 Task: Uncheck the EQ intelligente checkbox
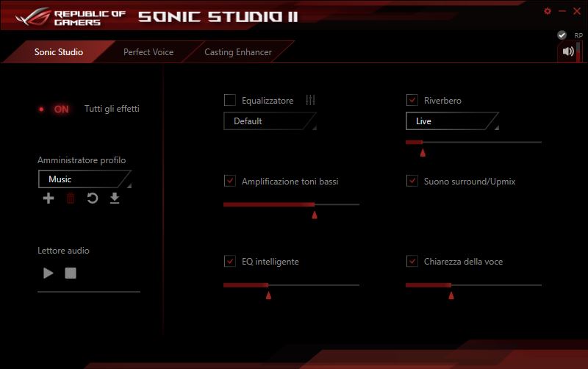230,262
